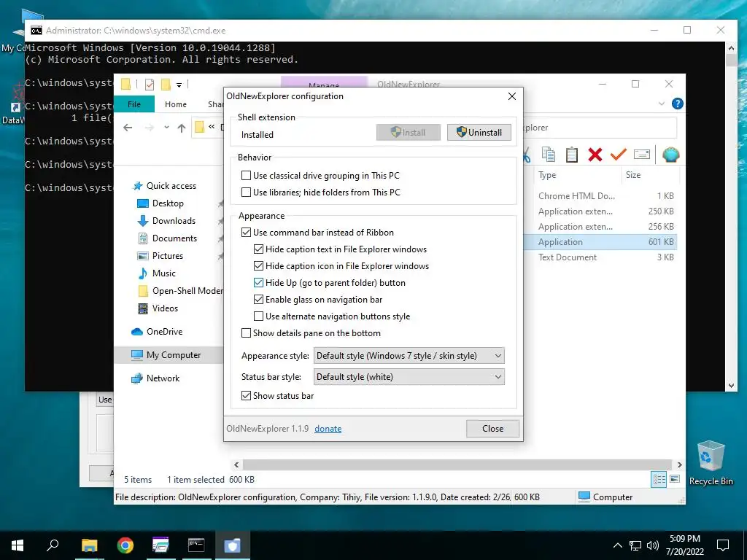Show hidden system tray icons
This screenshot has width=747, height=560.
point(617,545)
